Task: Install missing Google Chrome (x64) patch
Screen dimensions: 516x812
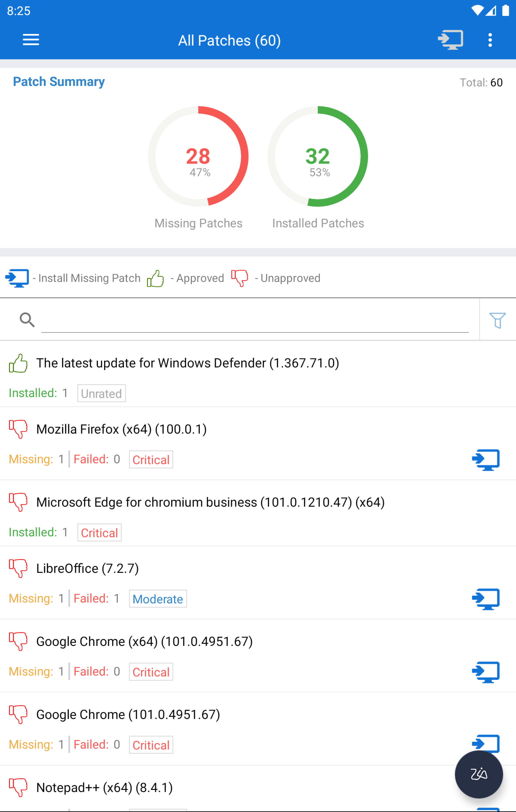Action: [486, 672]
